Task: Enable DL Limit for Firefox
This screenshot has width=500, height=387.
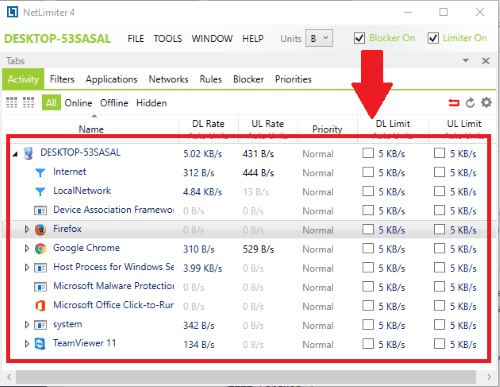Action: point(368,229)
